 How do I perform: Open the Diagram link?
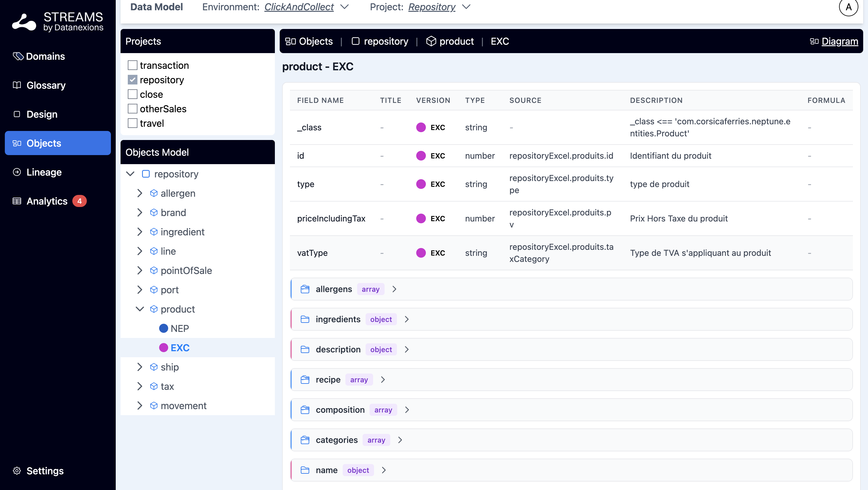839,41
